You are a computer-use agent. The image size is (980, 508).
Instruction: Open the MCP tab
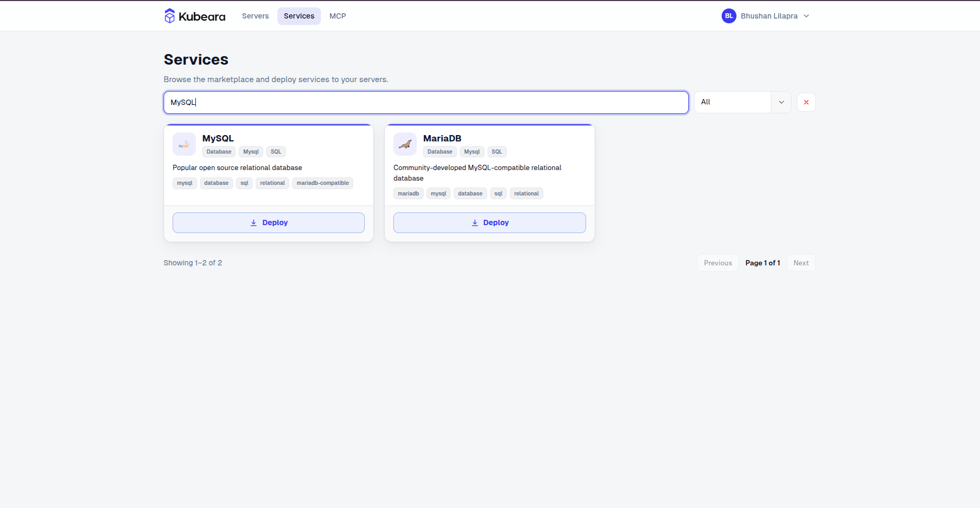338,16
